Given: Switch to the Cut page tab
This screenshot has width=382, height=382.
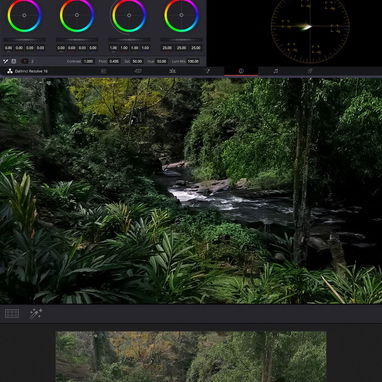Looking at the screenshot, I should pyautogui.click(x=138, y=71).
